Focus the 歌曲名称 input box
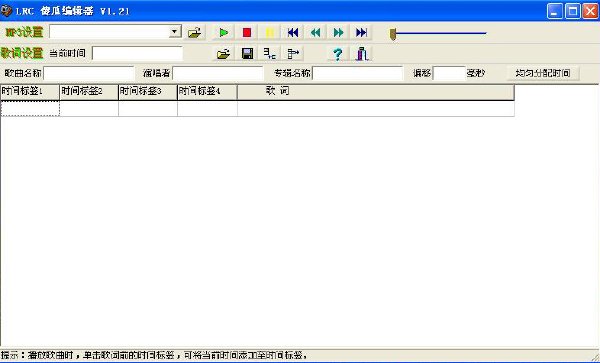The image size is (600, 363). 89,73
